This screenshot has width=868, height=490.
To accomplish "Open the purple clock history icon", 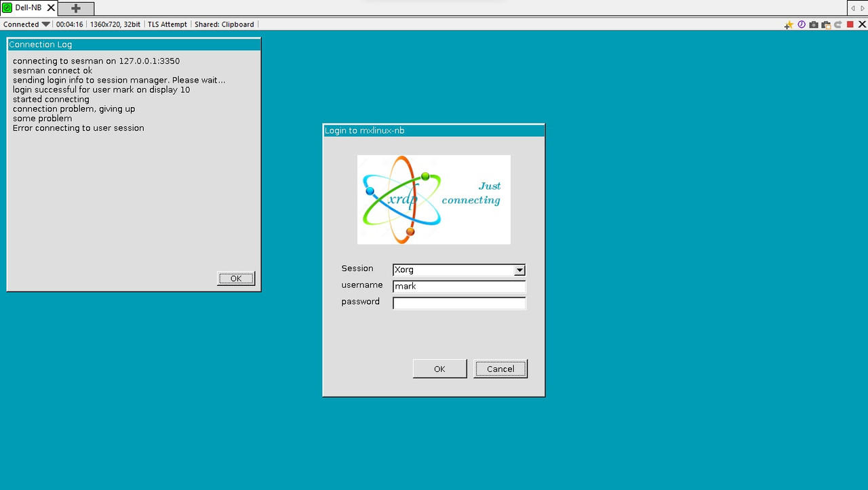I will (802, 24).
